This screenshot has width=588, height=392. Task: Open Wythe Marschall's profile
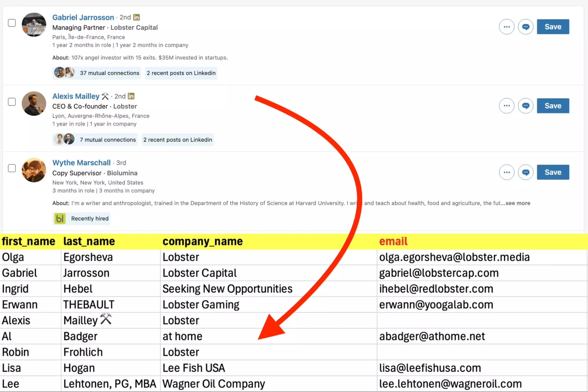tap(81, 163)
